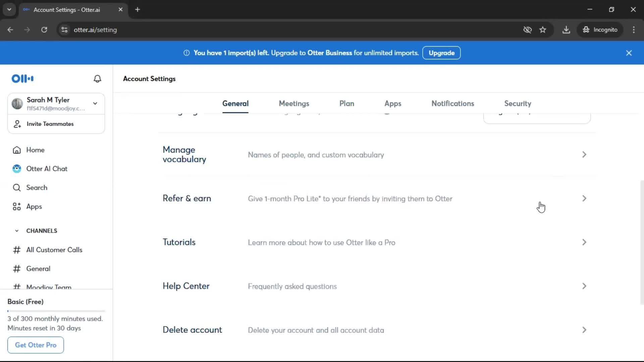Open the Search page in sidebar

coord(37,187)
